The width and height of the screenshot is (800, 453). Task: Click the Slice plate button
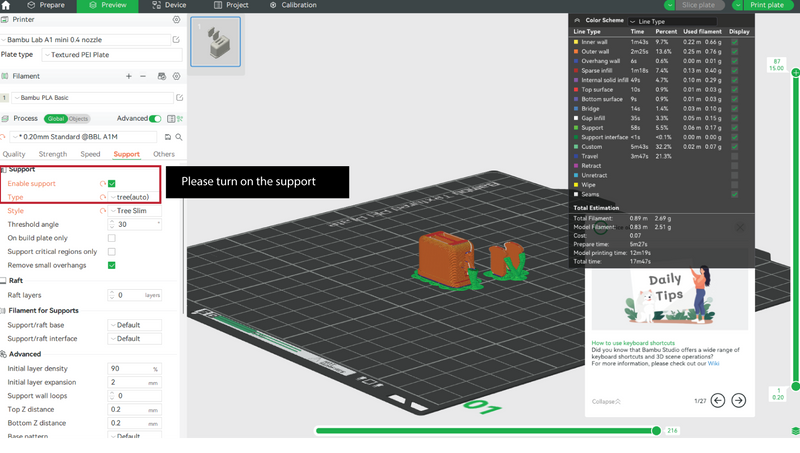pyautogui.click(x=698, y=5)
